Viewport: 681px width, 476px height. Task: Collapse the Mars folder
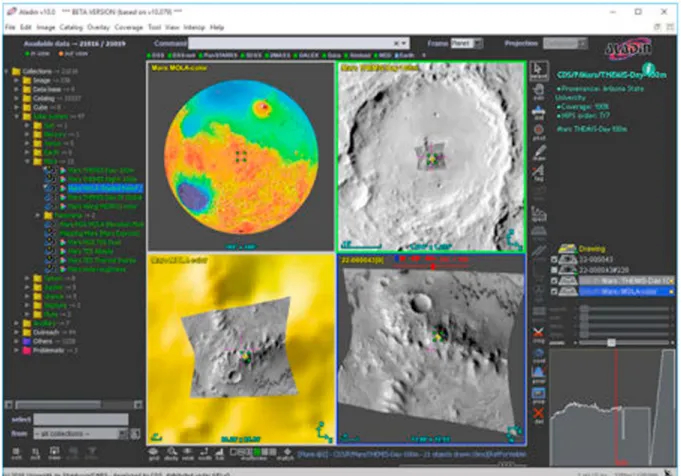(27, 161)
